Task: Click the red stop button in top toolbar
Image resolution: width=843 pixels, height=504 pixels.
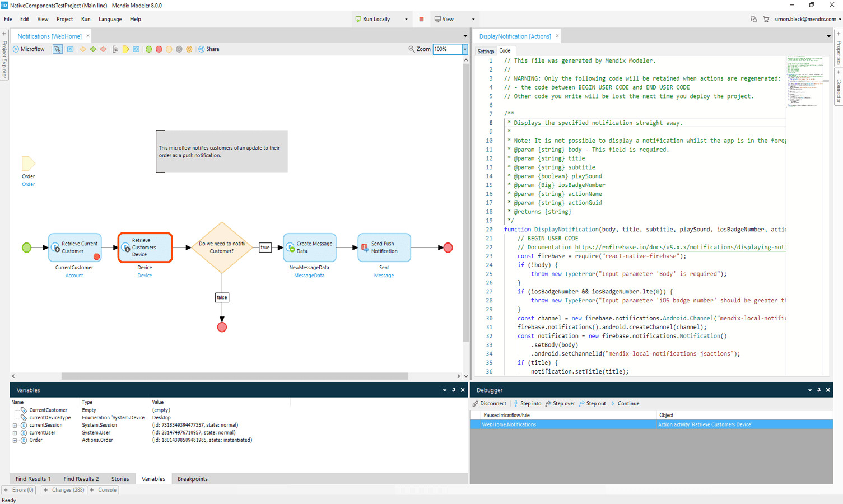Action: pos(421,19)
